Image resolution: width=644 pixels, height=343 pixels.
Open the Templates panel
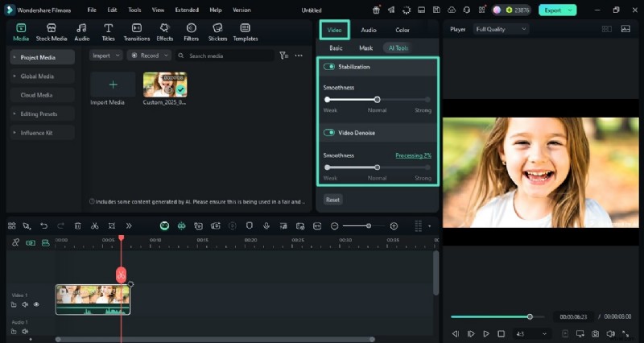246,32
